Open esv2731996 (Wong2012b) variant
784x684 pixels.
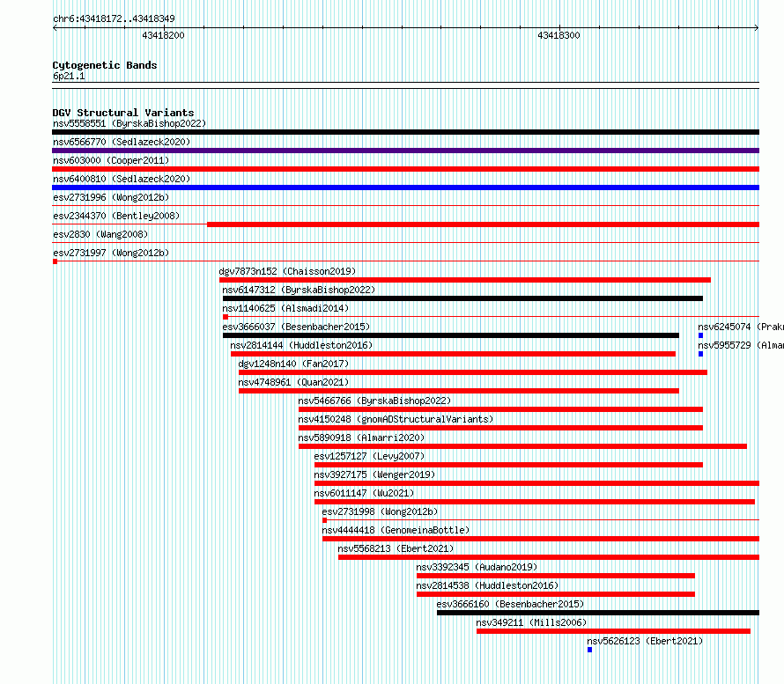coord(111,197)
